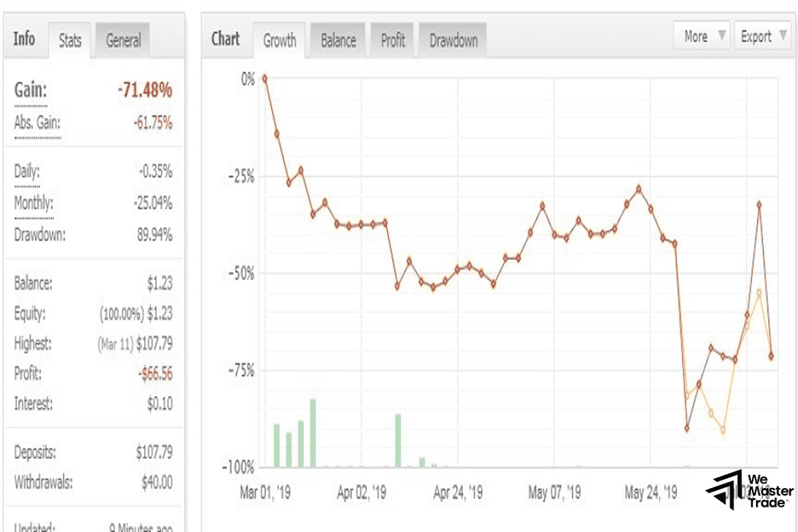Click the Export dropdown triangle arrow
Screen dimensions: 798x532
(782, 37)
